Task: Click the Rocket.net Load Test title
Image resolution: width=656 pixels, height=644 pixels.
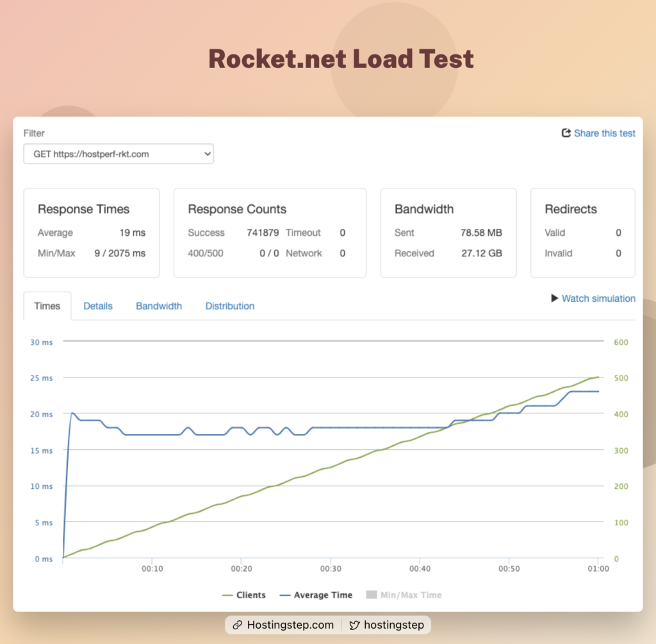Action: click(341, 58)
